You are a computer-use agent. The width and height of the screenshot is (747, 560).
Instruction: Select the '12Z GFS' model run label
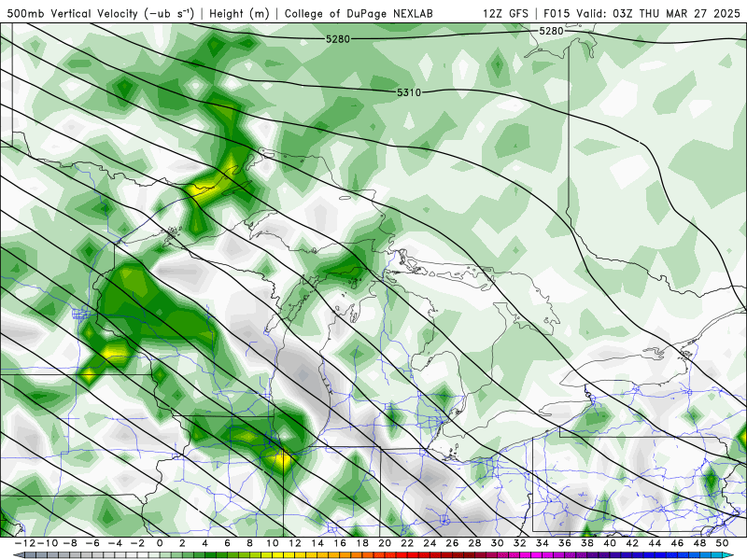coord(505,13)
